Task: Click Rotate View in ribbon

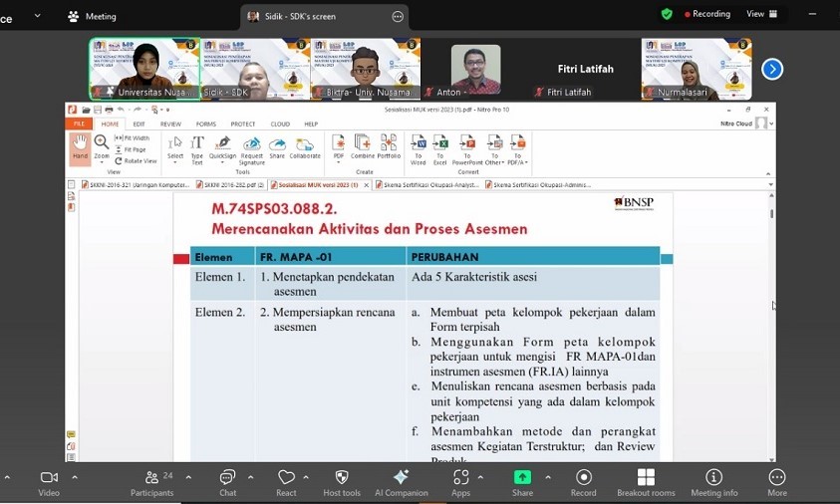Action: 136,160
